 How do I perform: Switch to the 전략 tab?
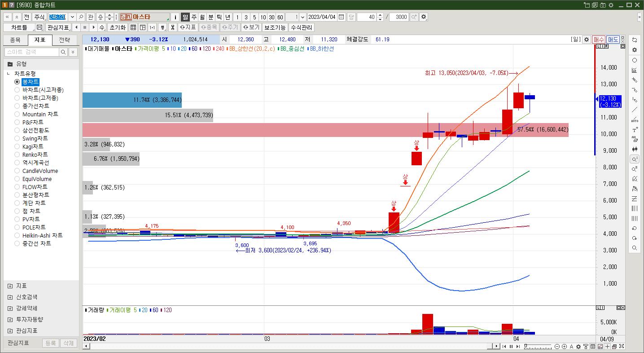[64, 40]
